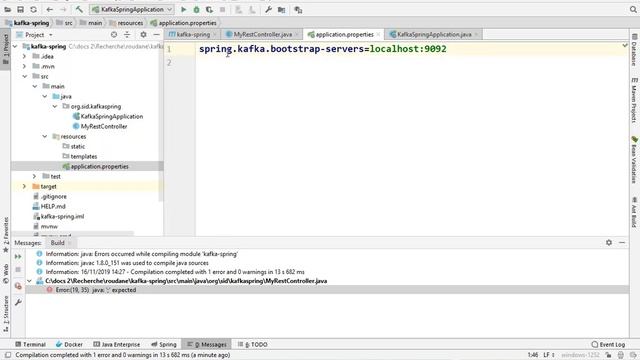Open the run configuration dropdown KafkaSpringApplication
This screenshot has width=640, height=360.
[x=132, y=9]
